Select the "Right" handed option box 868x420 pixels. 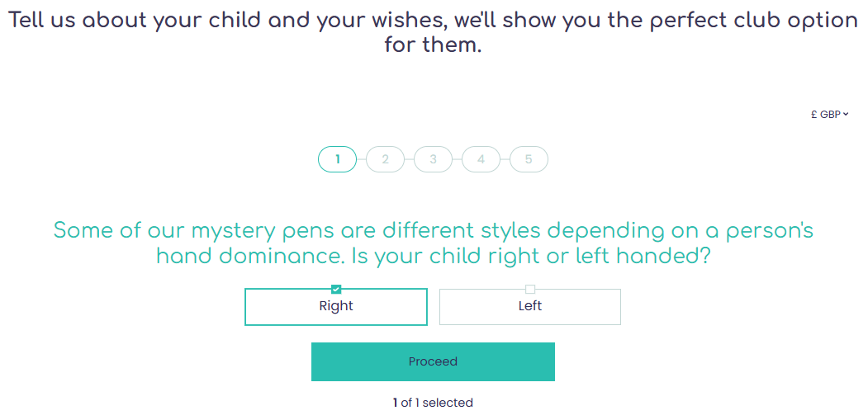[336, 307]
